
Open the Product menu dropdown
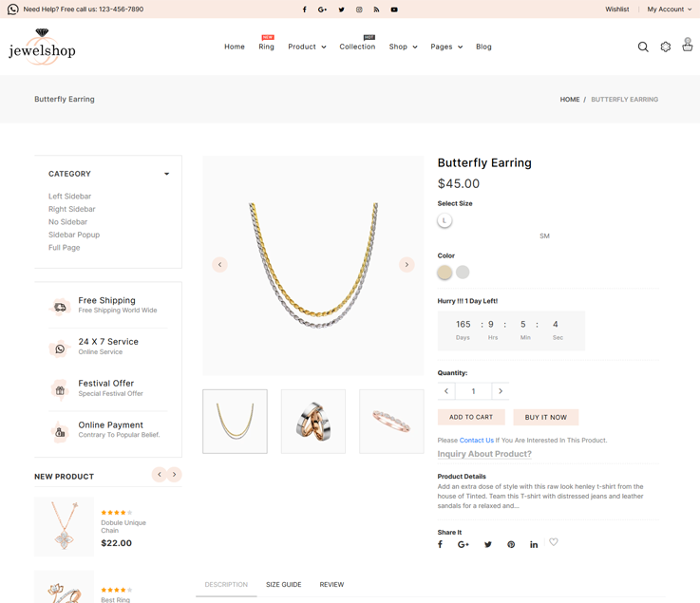click(307, 47)
